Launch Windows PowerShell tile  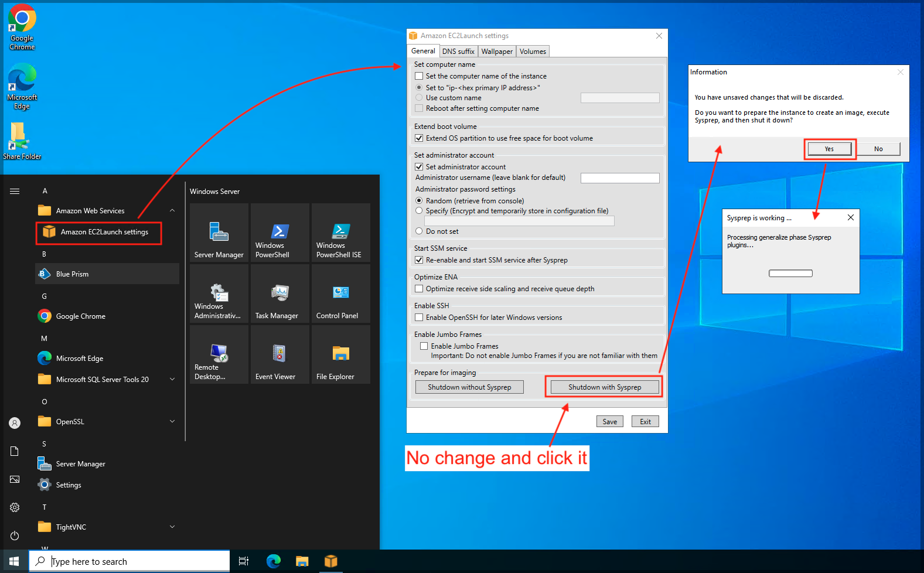[279, 233]
